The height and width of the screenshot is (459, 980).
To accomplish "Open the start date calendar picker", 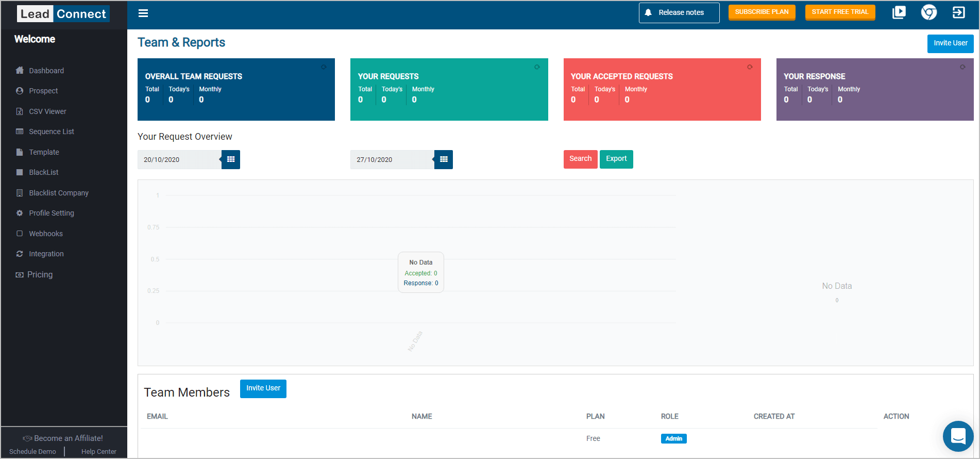I will 231,159.
